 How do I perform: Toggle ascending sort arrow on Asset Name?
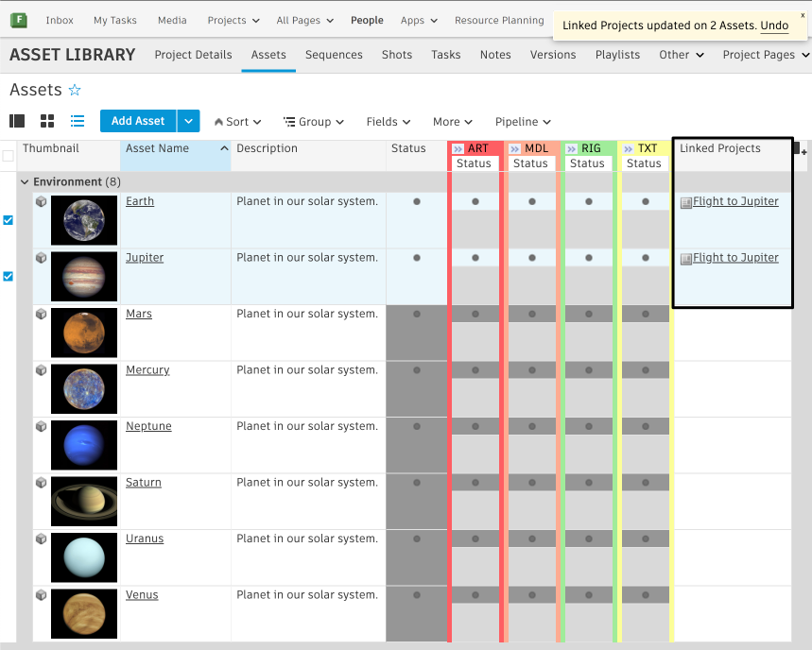[224, 148]
